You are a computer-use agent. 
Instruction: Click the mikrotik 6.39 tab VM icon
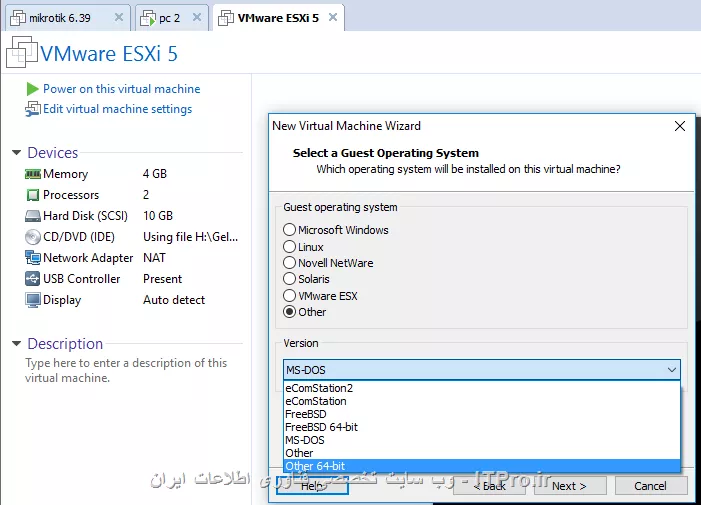18,18
